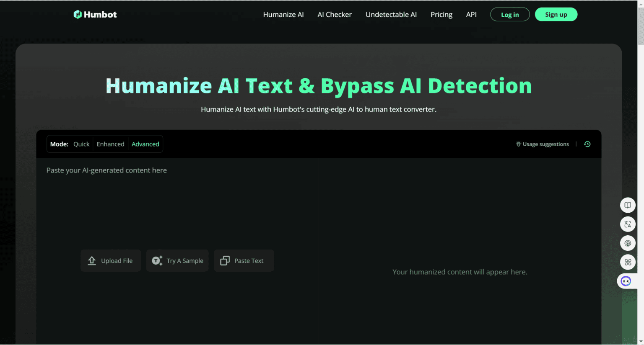The height and width of the screenshot is (345, 644).
Task: Open the AI Checker page
Action: (x=334, y=14)
